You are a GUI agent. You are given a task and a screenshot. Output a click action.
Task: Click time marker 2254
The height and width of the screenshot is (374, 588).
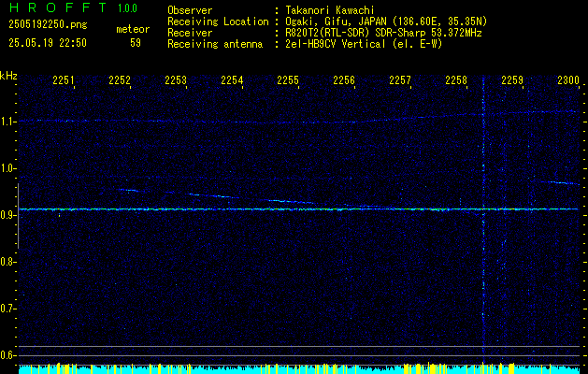(232, 80)
